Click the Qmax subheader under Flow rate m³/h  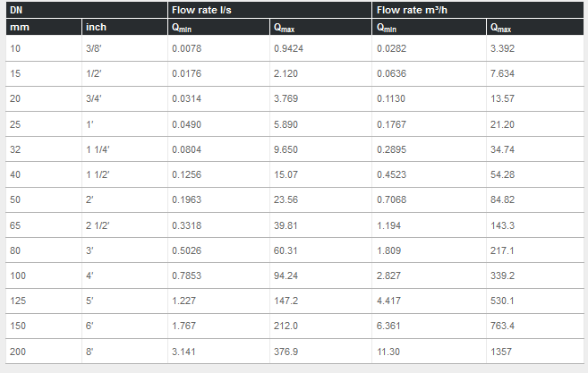(x=501, y=28)
